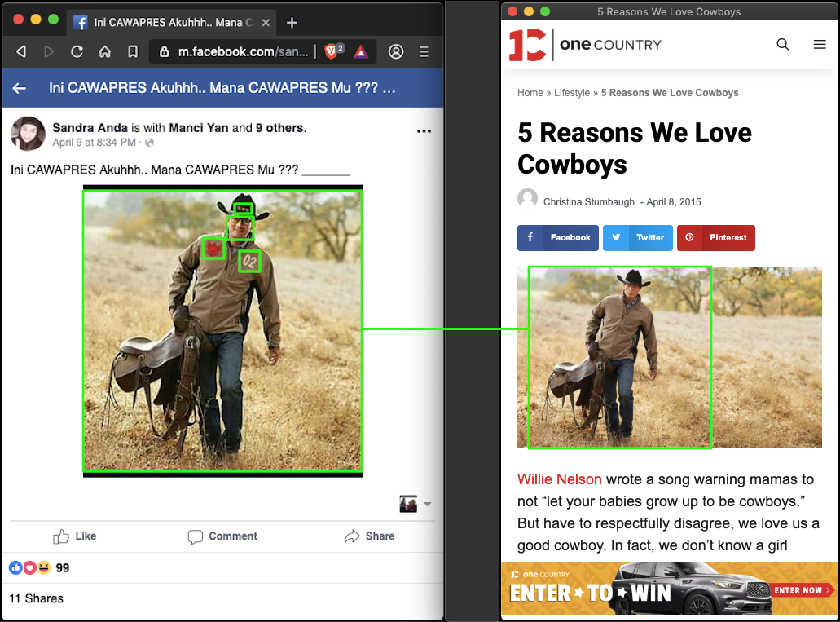Viewport: 840px width, 622px height.
Task: Open the One Country search icon
Action: tap(783, 45)
